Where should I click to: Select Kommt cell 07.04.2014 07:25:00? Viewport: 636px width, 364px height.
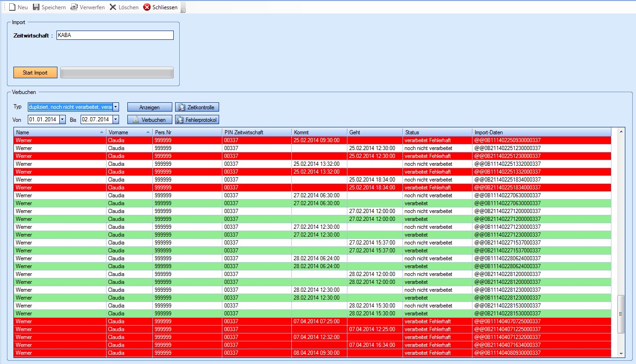point(319,321)
